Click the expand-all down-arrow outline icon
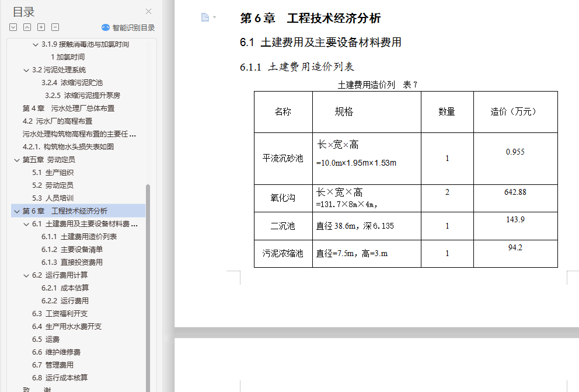The image size is (579, 392). coord(13,27)
